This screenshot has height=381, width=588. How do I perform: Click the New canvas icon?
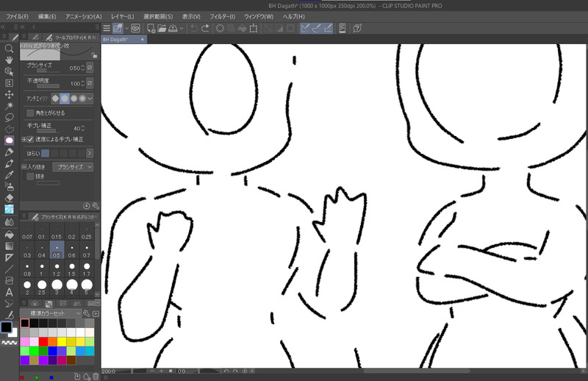click(x=151, y=29)
